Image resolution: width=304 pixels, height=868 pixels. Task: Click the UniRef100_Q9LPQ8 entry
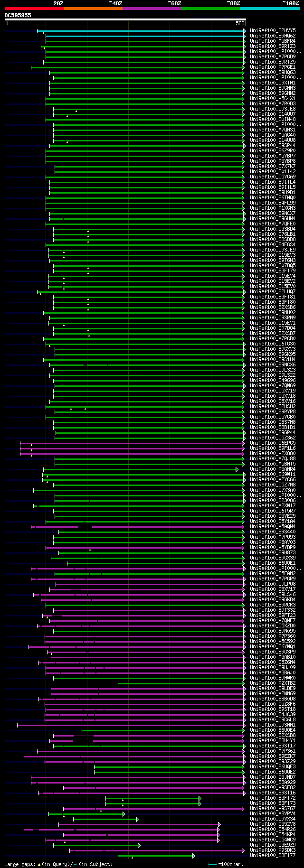[273, 584]
